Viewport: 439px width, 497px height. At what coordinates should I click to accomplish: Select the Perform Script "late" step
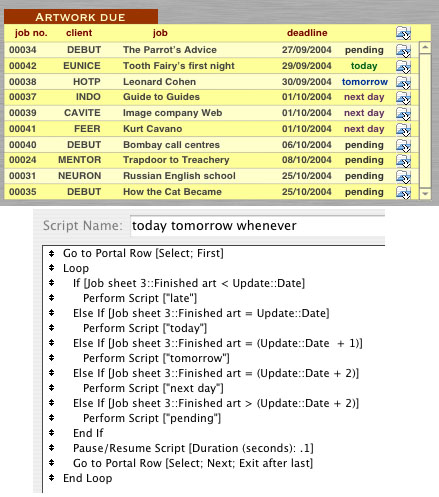(x=140, y=298)
